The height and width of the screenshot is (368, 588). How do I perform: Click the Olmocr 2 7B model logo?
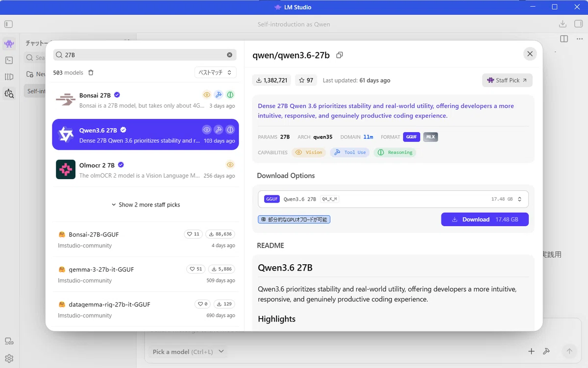coord(66,169)
